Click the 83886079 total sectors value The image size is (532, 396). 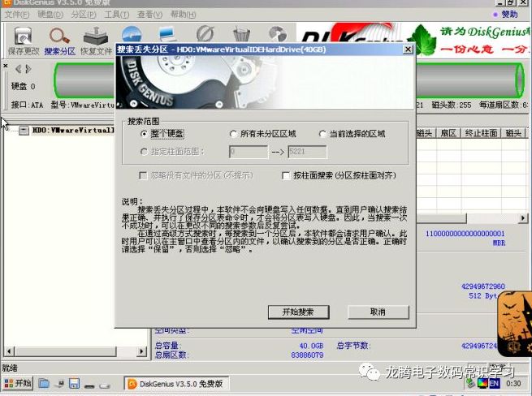tap(307, 355)
